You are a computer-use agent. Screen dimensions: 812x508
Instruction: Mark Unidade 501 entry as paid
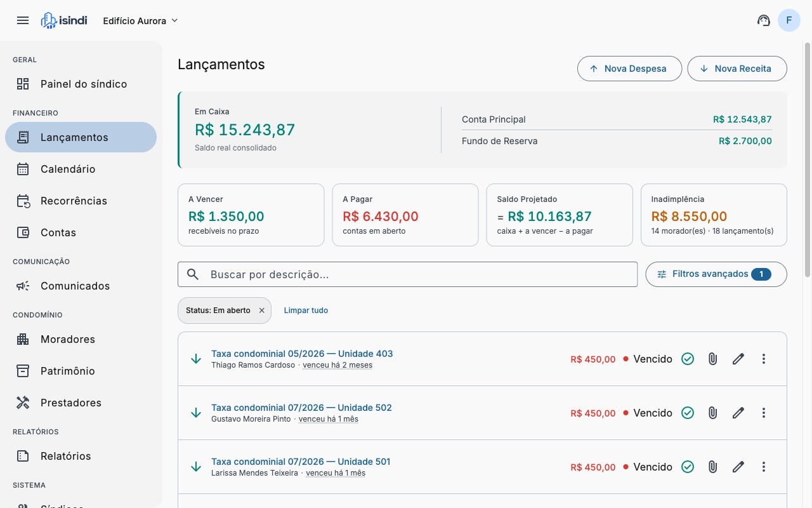[688, 467]
